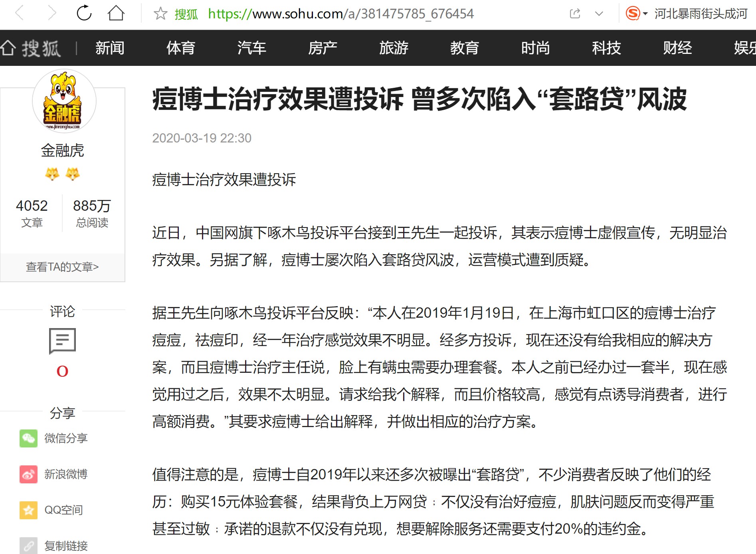This screenshot has height=554, width=756.
Task: Bookmark this page with the star icon
Action: click(x=160, y=14)
